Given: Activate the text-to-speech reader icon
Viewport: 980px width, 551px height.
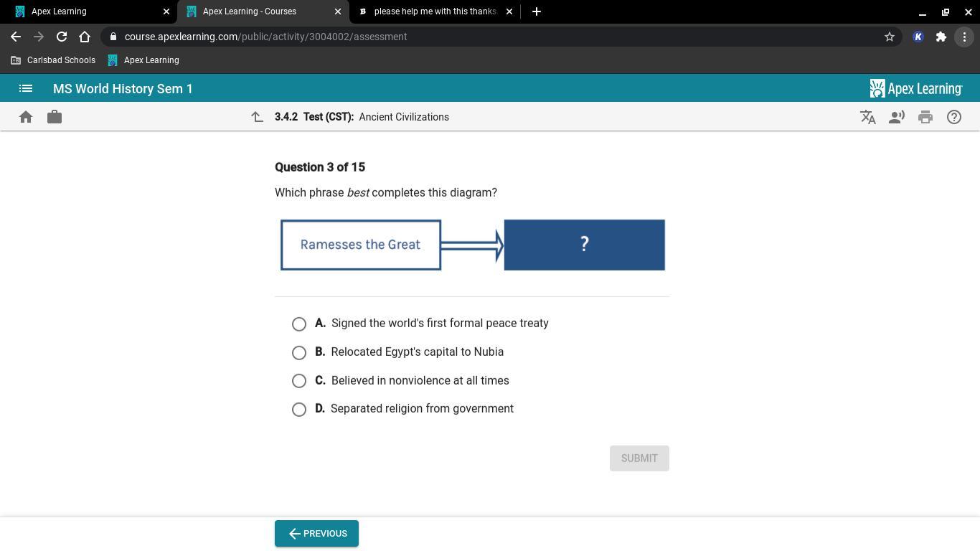Looking at the screenshot, I should 897,117.
